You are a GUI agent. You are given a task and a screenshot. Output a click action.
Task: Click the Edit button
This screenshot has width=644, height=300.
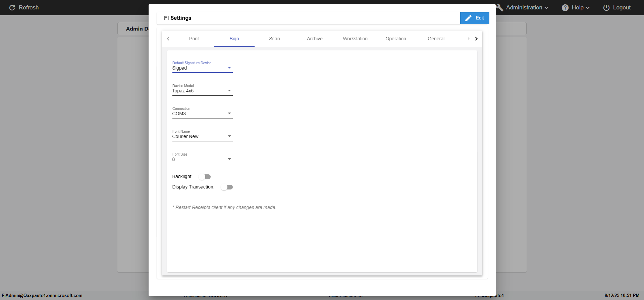pos(475,18)
